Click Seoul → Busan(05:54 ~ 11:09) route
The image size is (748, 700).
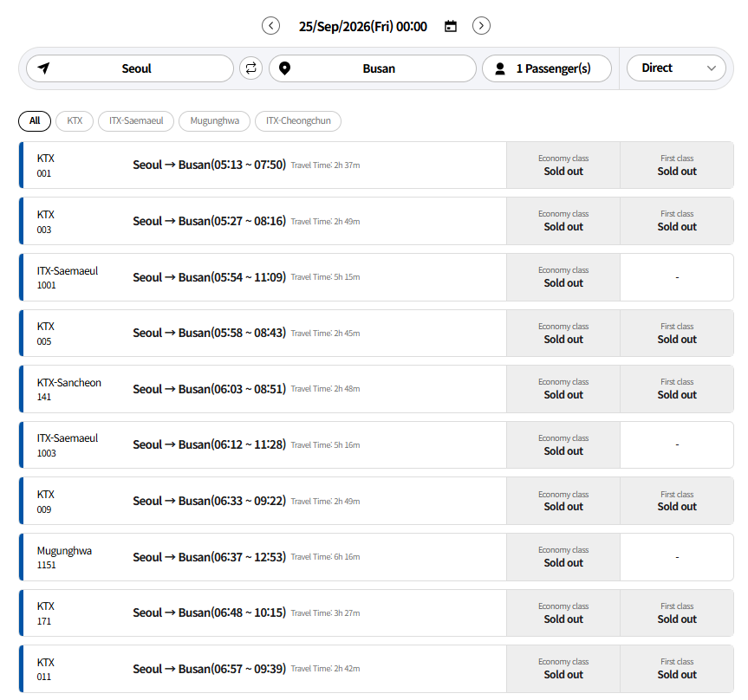210,277
